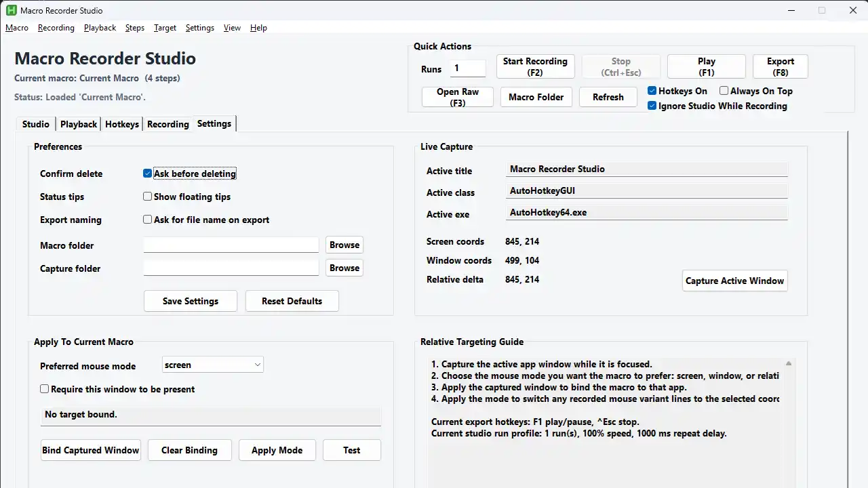868x488 pixels.
Task: Switch to the Playback tab
Action: coord(79,124)
